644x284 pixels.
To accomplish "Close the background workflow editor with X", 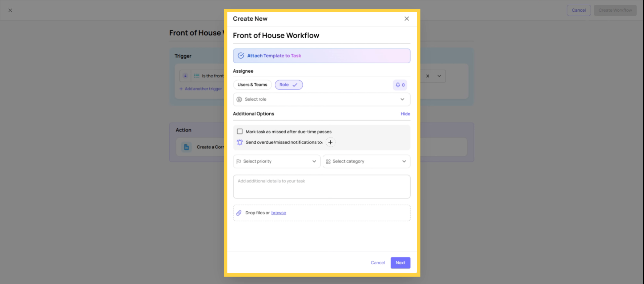I will click(x=10, y=10).
